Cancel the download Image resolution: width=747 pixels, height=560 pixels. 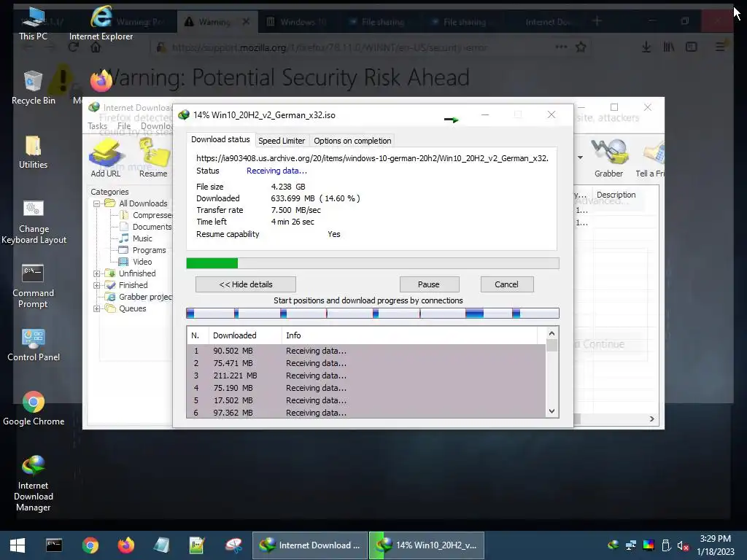coord(506,284)
